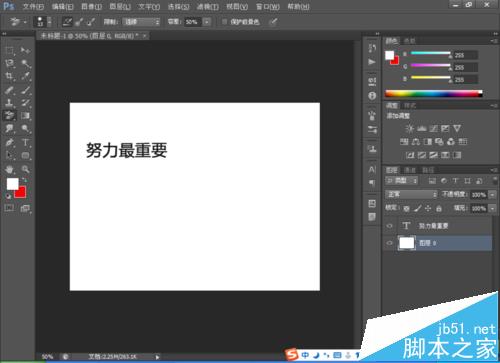Open the layer opacity slider arrow
This screenshot has width=500, height=363.
[x=492, y=195]
